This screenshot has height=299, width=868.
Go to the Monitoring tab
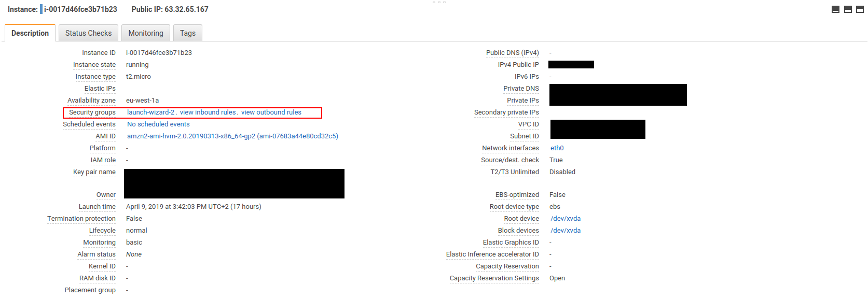click(146, 33)
